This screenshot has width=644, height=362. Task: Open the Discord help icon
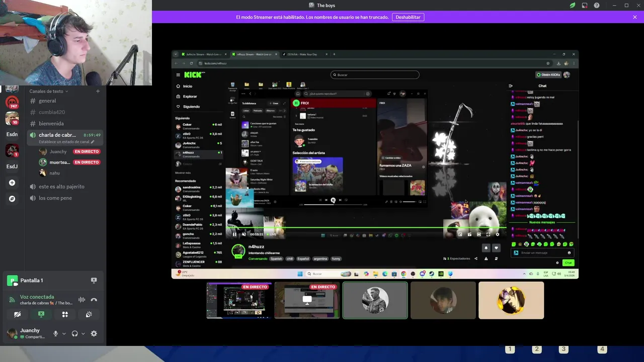click(597, 6)
